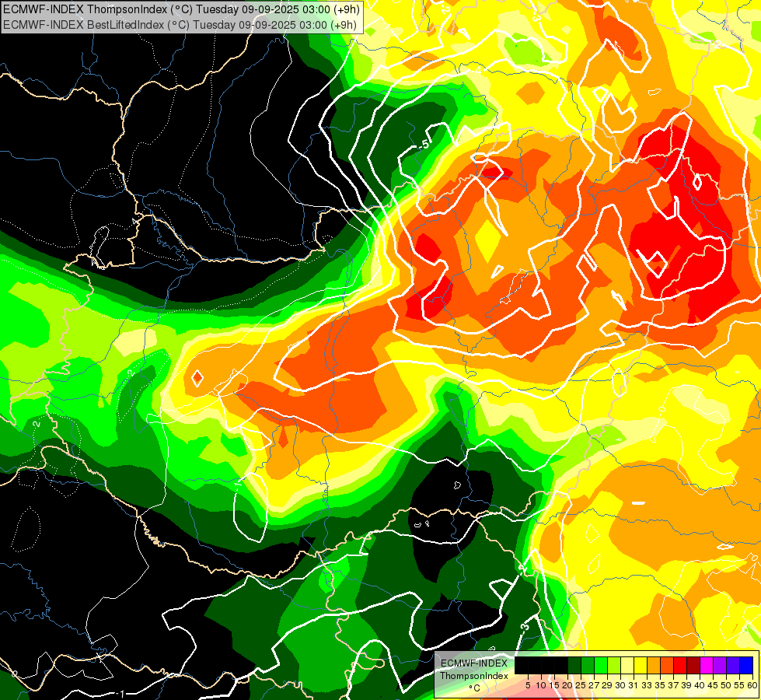This screenshot has width=761, height=700.
Task: Select the pale yellow legend swatch between 30 and 31
Action: [x=627, y=665]
